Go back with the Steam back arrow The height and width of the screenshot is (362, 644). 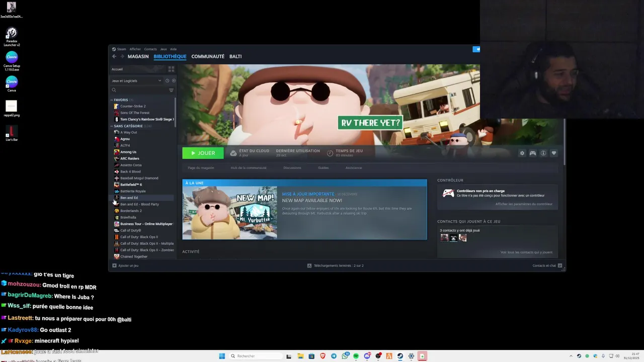(x=114, y=56)
